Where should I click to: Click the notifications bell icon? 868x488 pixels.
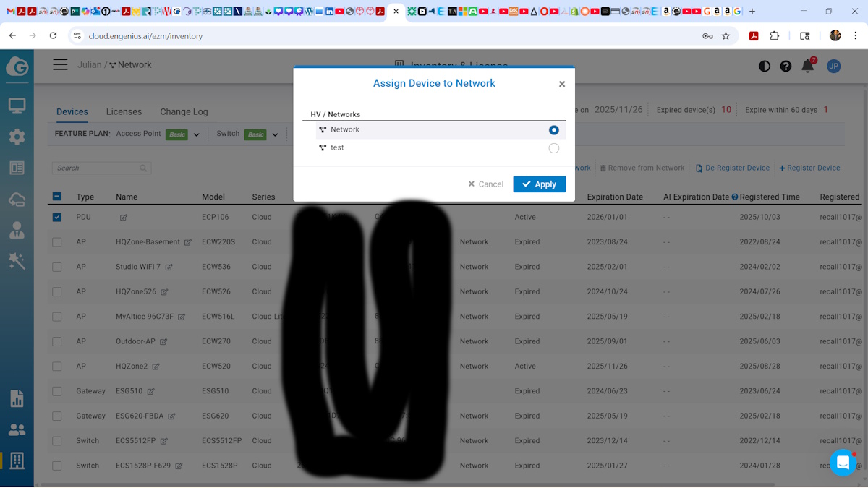tap(807, 66)
